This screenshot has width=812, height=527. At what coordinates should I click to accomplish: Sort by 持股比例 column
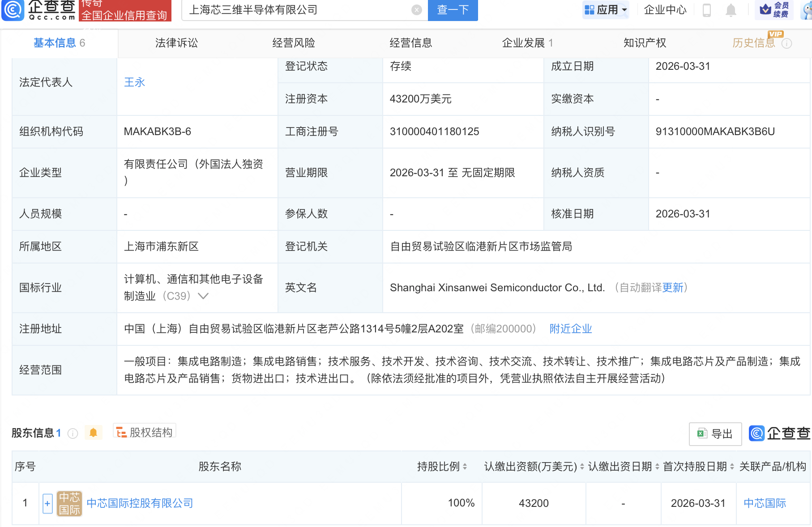coord(465,467)
